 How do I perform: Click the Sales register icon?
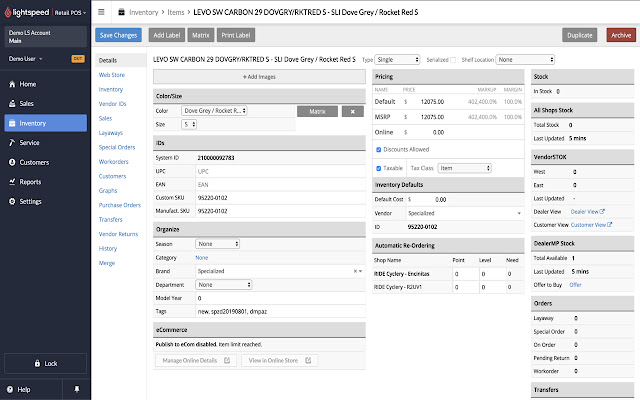[x=12, y=104]
